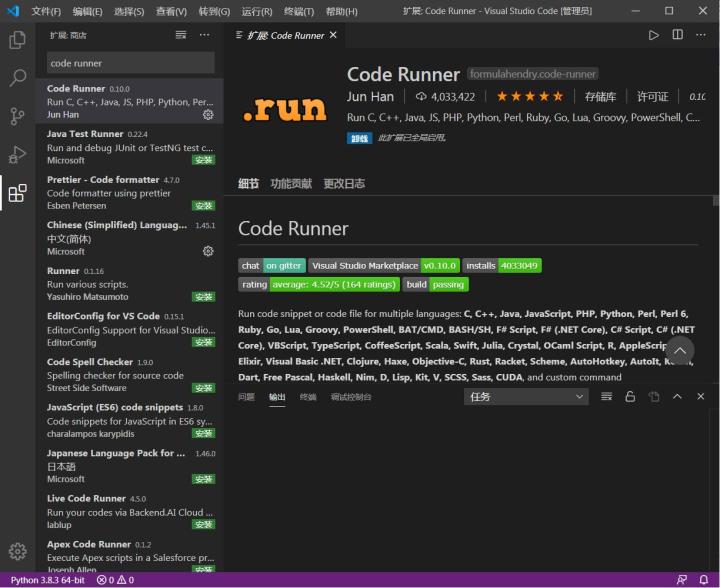
Task: Switch to the 终端 terminal panel tab
Action: [308, 397]
